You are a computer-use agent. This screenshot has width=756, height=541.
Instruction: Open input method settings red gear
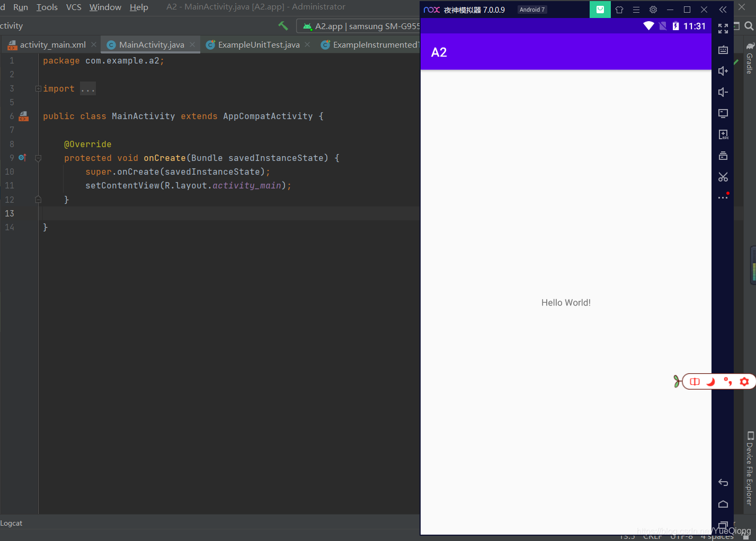click(744, 381)
